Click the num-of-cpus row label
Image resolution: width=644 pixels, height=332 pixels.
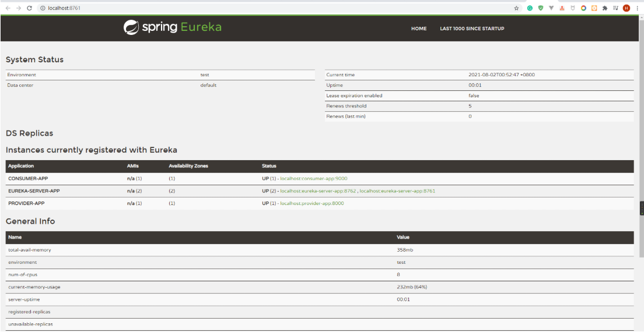23,274
